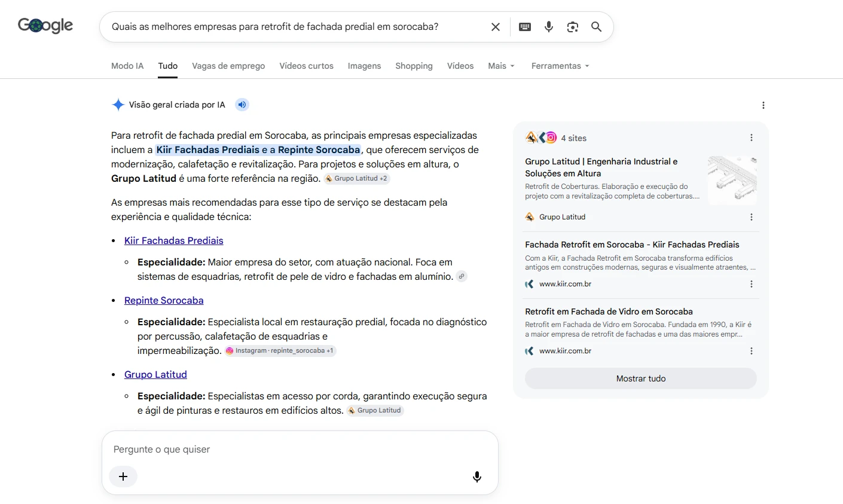This screenshot has height=504, width=843.
Task: Open three-dot menu for Retrofit em Fachada de Vidro
Action: (x=752, y=351)
